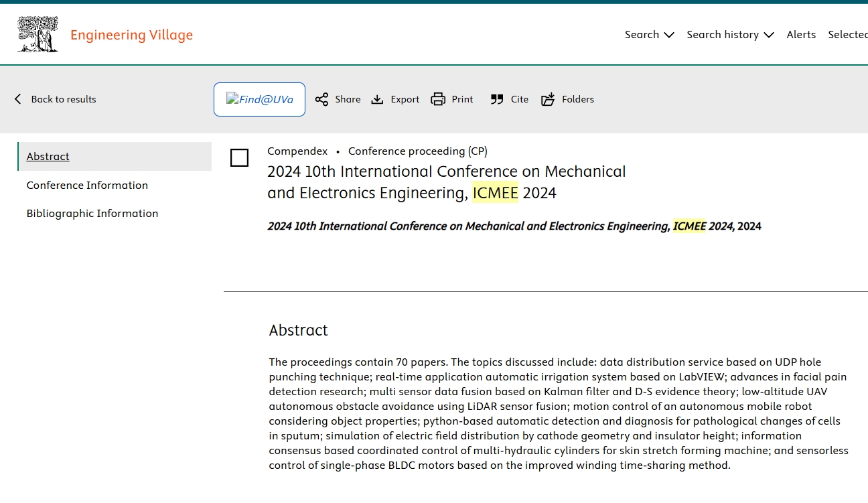Click the Back to results link
868x503 pixels.
[64, 99]
